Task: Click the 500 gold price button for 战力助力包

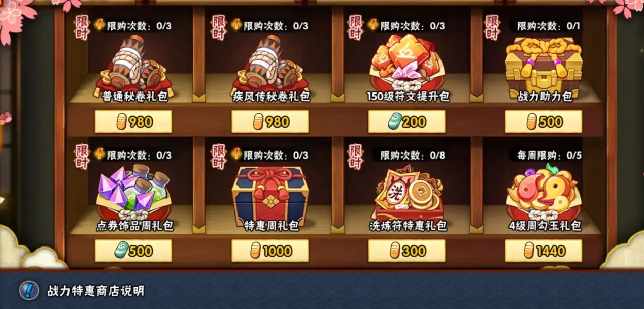Action: [544, 122]
